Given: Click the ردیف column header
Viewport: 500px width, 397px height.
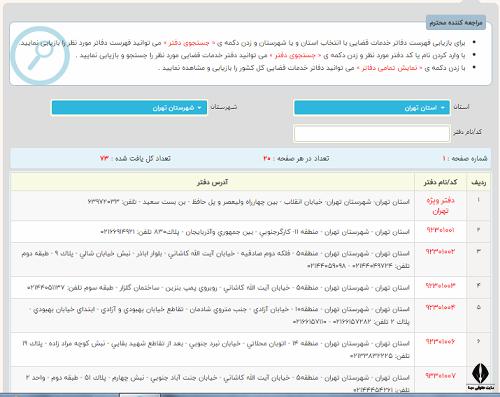Looking at the screenshot, I should point(479,182).
